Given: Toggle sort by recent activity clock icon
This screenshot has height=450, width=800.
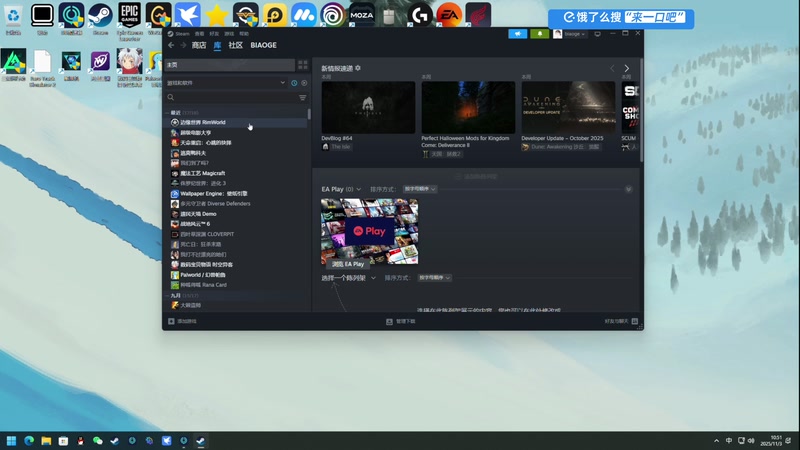Looking at the screenshot, I should tap(294, 83).
